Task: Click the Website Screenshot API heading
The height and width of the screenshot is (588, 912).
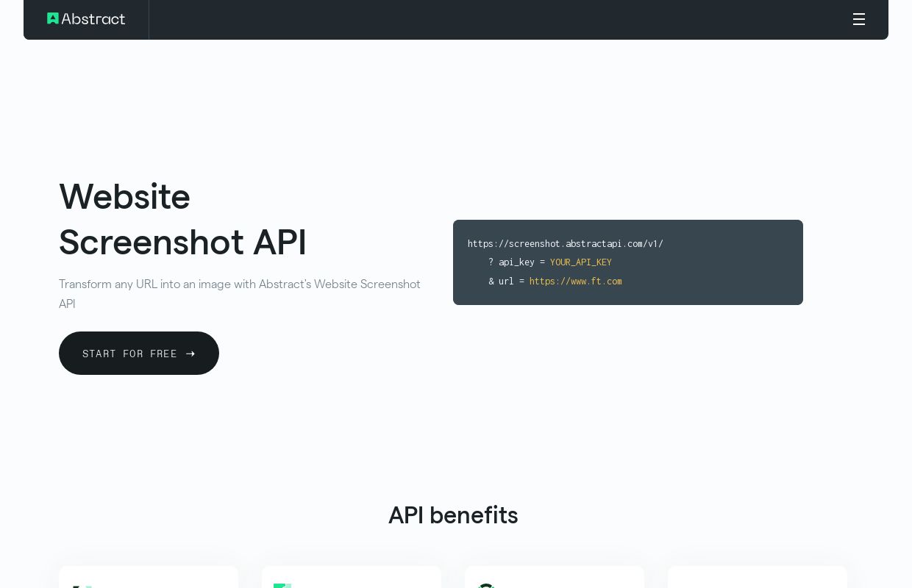Action: click(182, 219)
